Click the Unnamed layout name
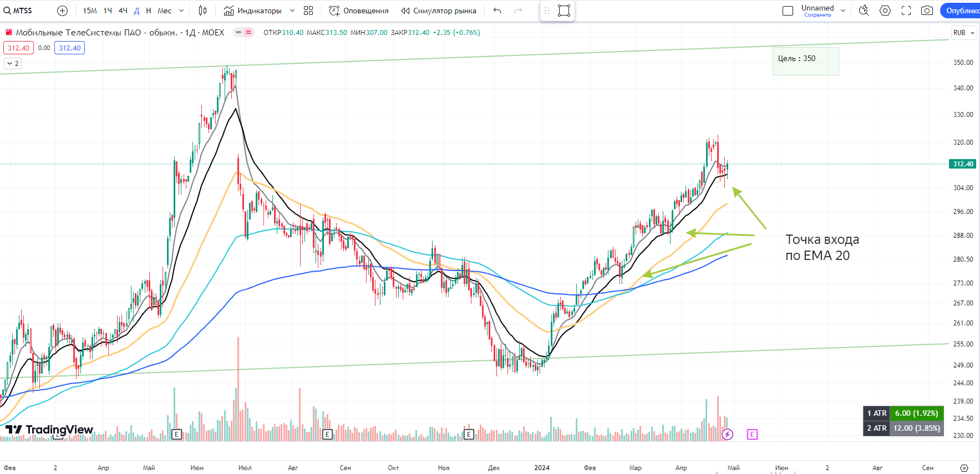This screenshot has width=980, height=474. click(x=817, y=8)
